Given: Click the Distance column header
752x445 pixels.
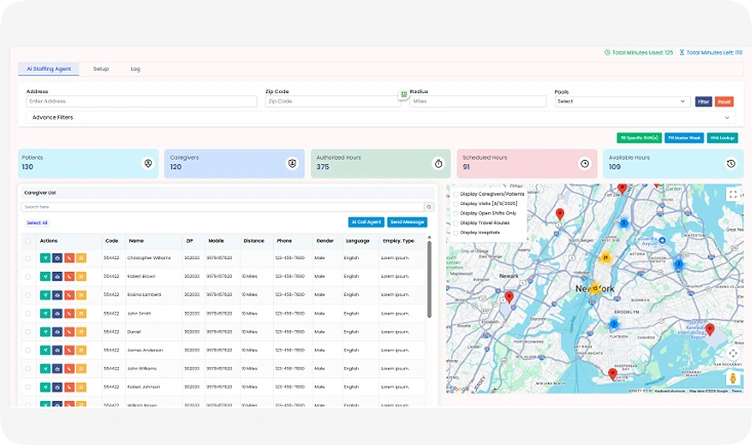Looking at the screenshot, I should pyautogui.click(x=254, y=241).
